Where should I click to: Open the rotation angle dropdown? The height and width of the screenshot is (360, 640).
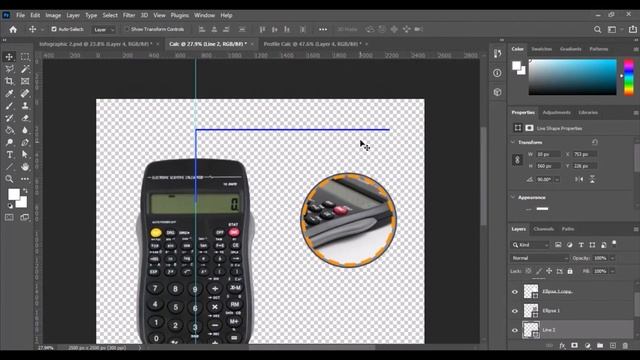pos(557,179)
